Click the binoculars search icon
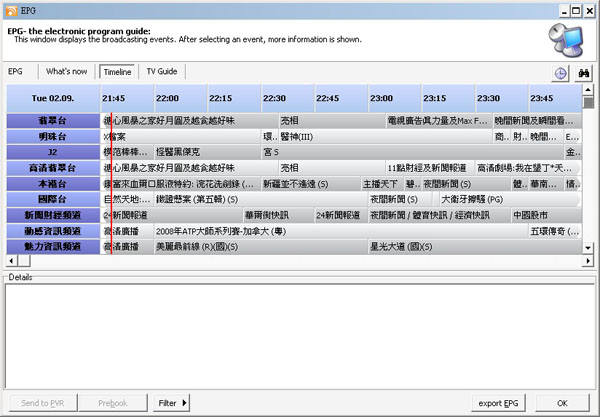Viewport: 600px width, 417px height. coord(586,73)
